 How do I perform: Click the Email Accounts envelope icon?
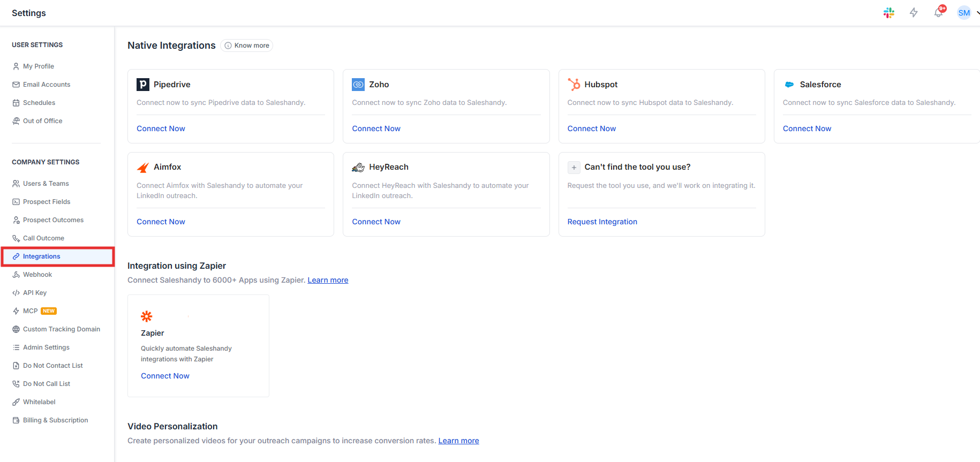pyautogui.click(x=16, y=85)
